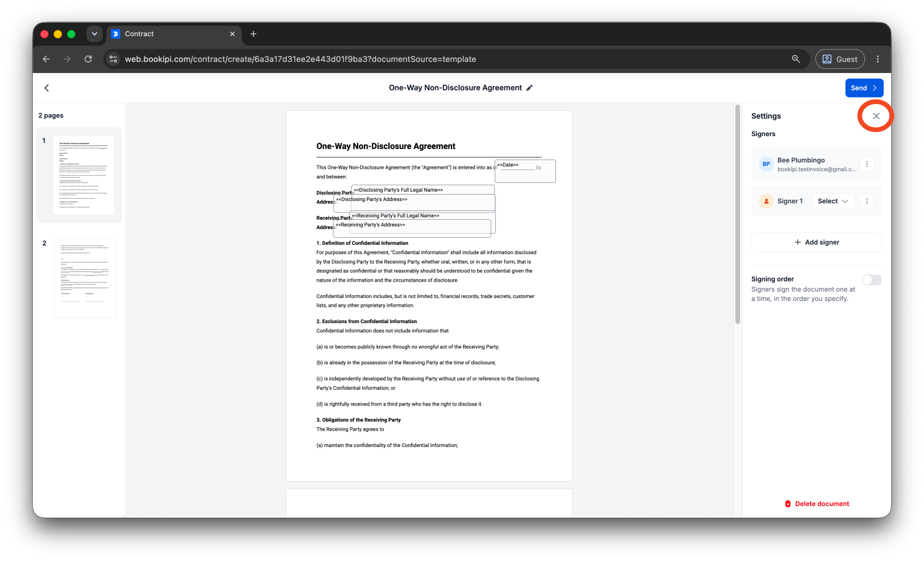Click Disclosing Party's Address field
This screenshot has height=561, width=924.
(415, 203)
